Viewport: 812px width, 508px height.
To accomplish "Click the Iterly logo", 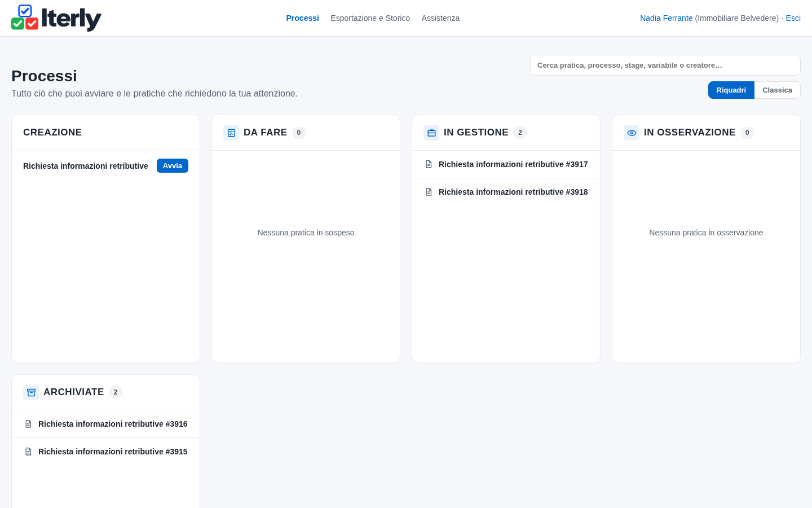I will 56,18.
